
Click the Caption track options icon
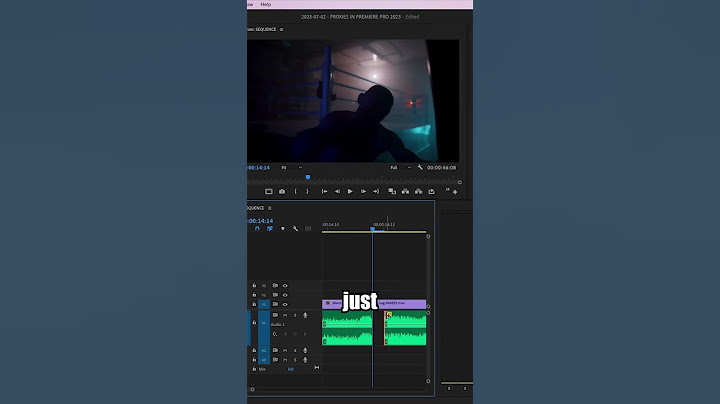click(308, 229)
